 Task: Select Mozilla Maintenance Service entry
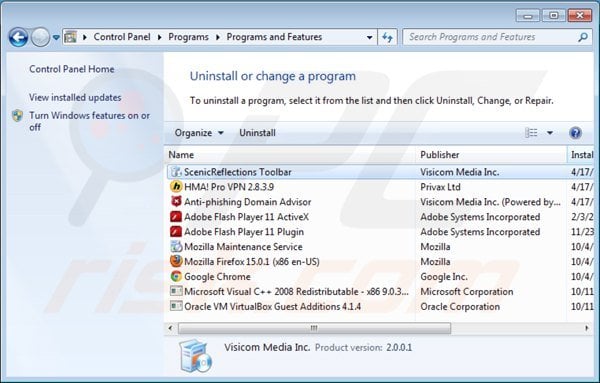[380, 247]
